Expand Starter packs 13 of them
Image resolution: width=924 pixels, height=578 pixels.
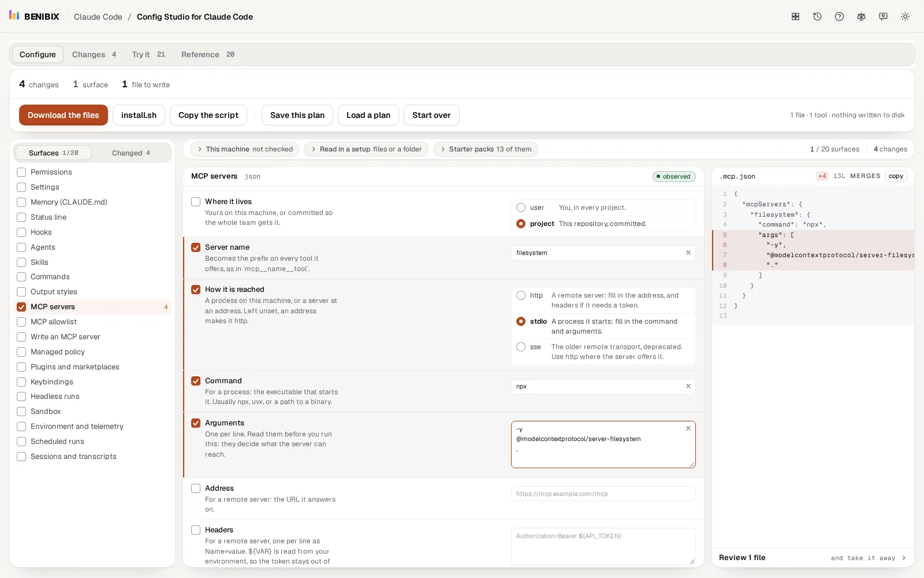(x=486, y=149)
